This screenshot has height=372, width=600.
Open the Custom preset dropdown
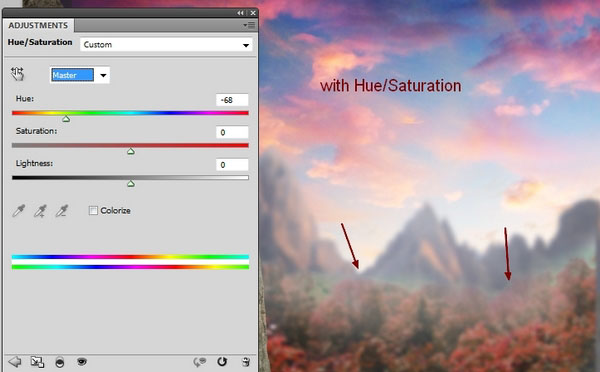(166, 45)
